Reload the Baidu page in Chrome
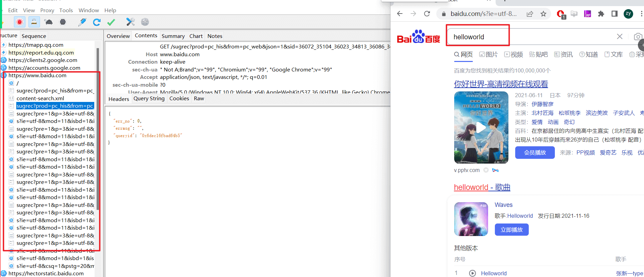This screenshot has height=277, width=644. click(x=427, y=14)
